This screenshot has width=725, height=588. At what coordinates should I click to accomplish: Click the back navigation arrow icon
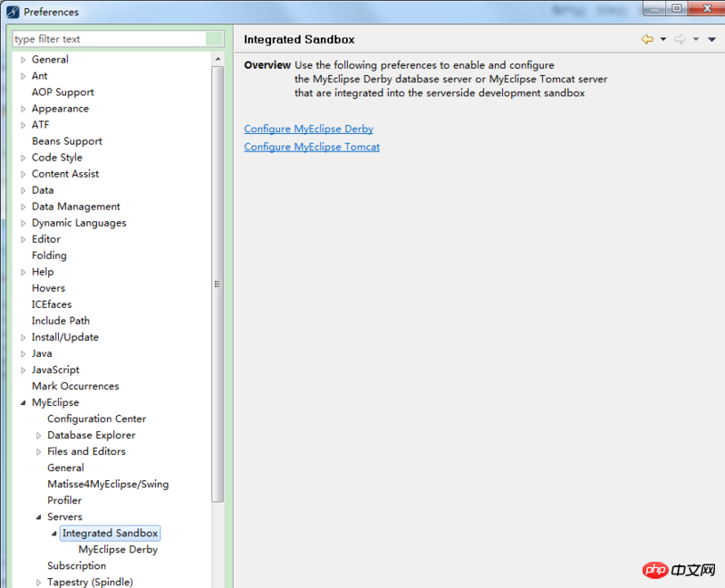[x=647, y=39]
